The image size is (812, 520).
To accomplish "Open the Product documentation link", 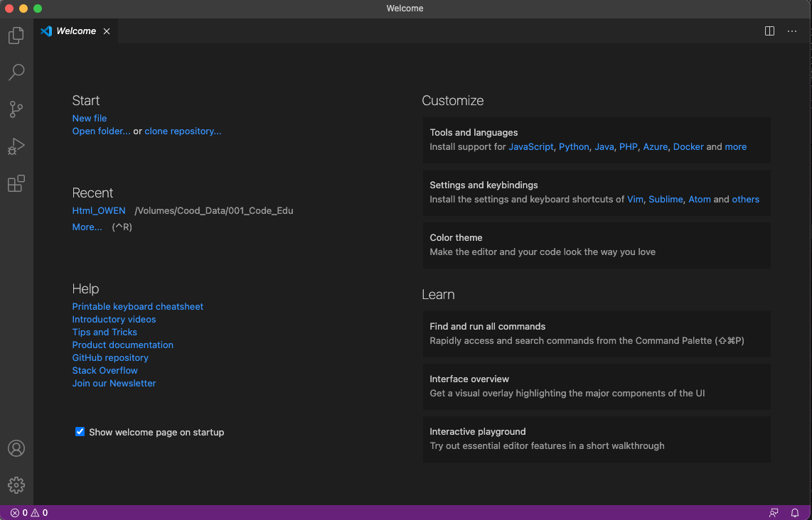I will [123, 345].
